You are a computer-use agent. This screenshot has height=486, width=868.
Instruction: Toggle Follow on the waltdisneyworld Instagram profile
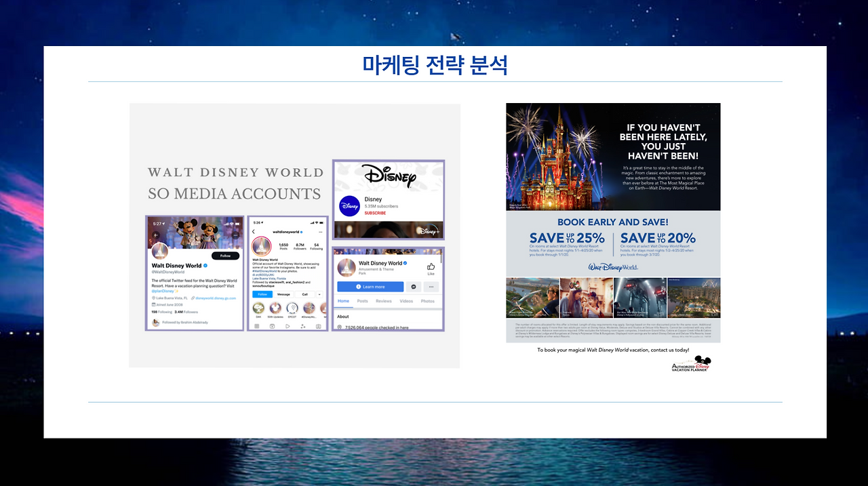point(262,294)
